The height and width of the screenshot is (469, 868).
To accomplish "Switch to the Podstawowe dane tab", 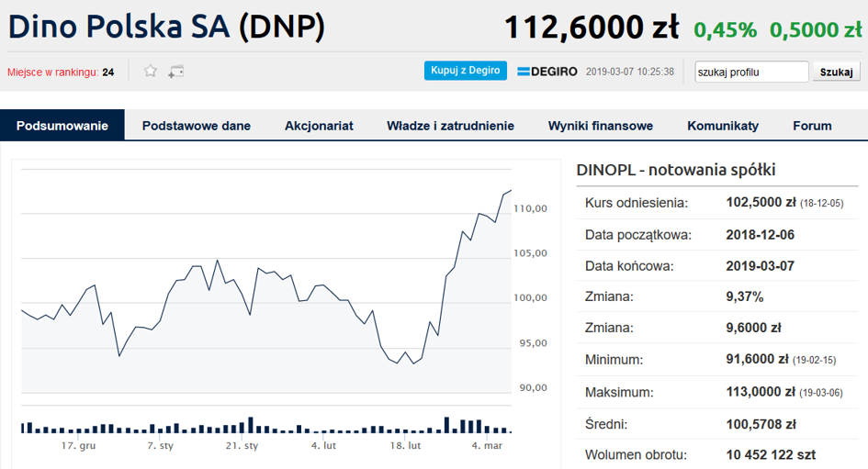I will (x=197, y=126).
